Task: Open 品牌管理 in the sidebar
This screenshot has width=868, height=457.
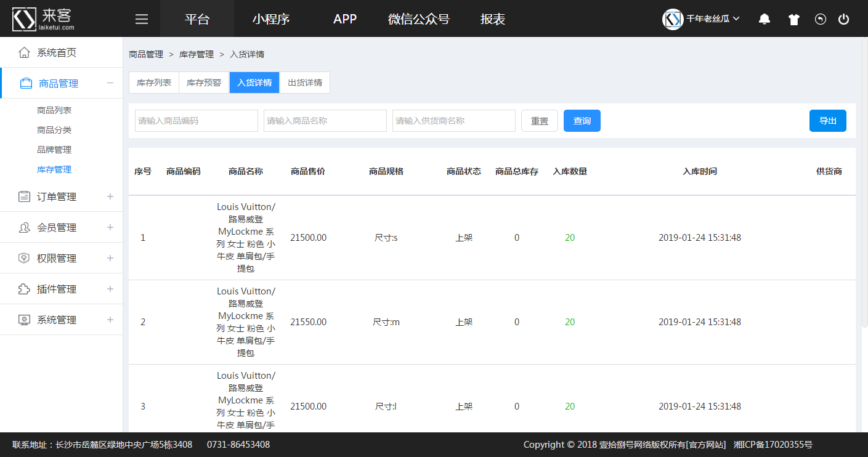Action: (x=54, y=150)
